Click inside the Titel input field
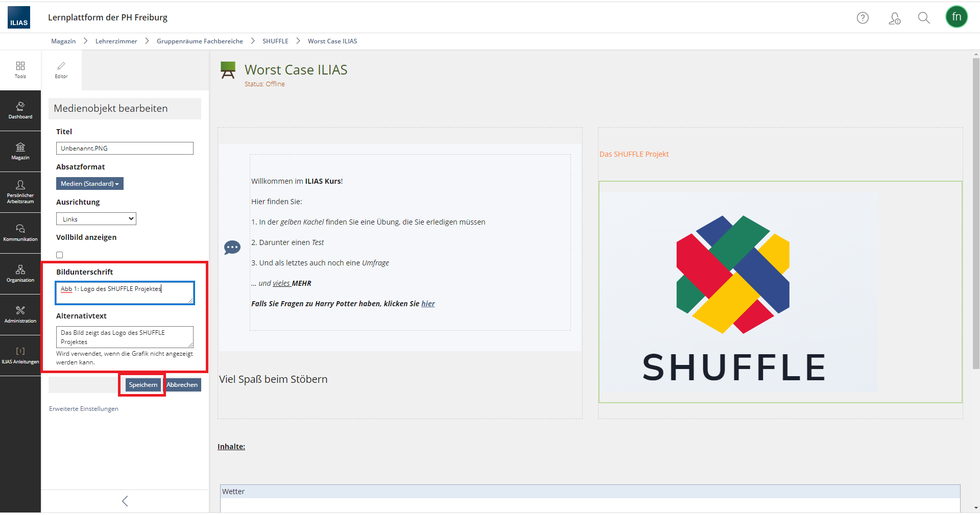 (x=124, y=148)
